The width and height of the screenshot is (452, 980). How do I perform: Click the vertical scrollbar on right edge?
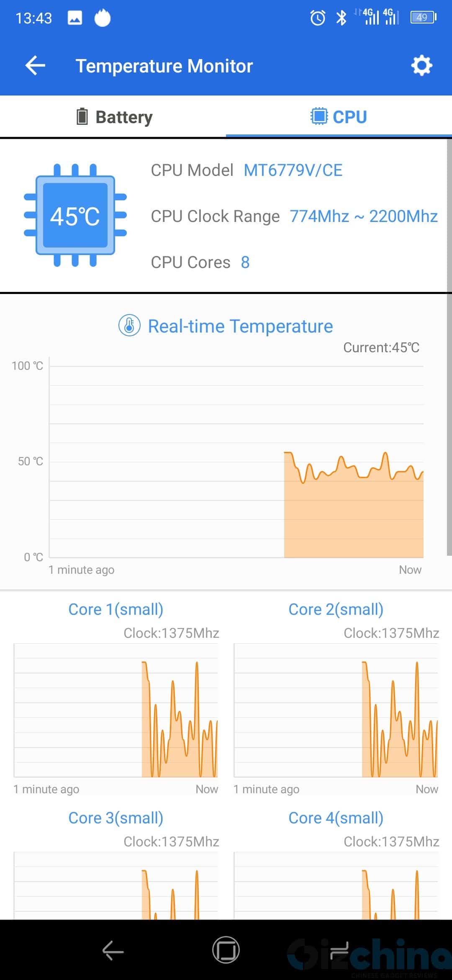449,348
